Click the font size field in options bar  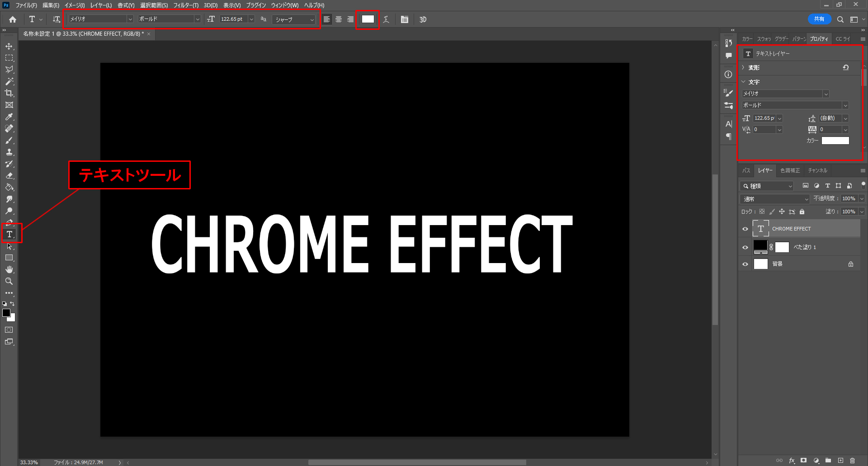pos(232,19)
